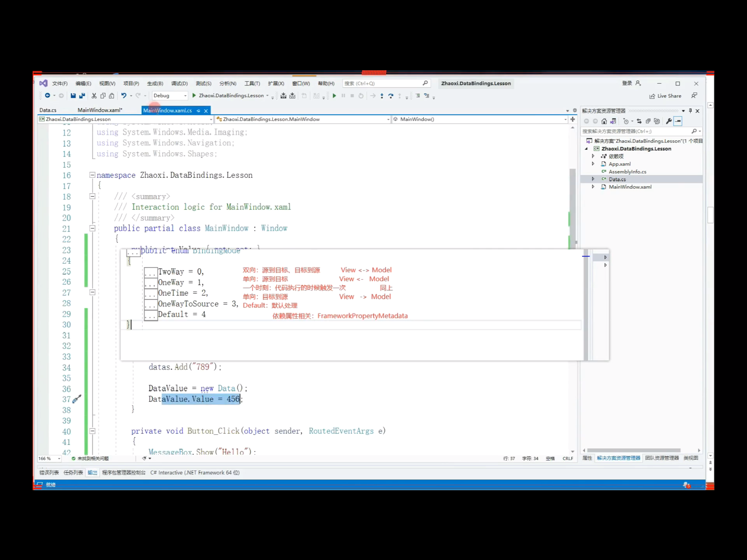The image size is (747, 560).
Task: Switch to the MainWindow.xaml* tab
Action: (100, 110)
